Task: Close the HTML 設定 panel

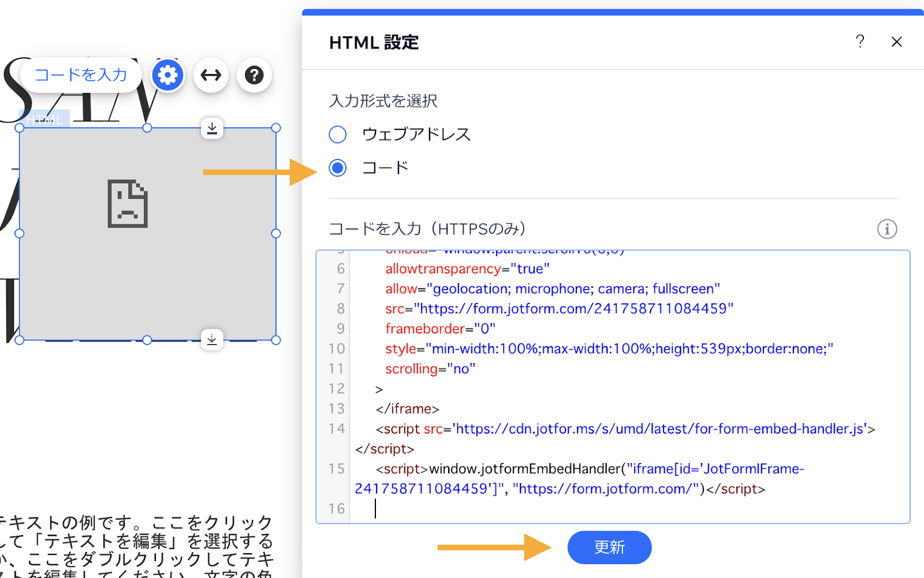Action: tap(896, 42)
